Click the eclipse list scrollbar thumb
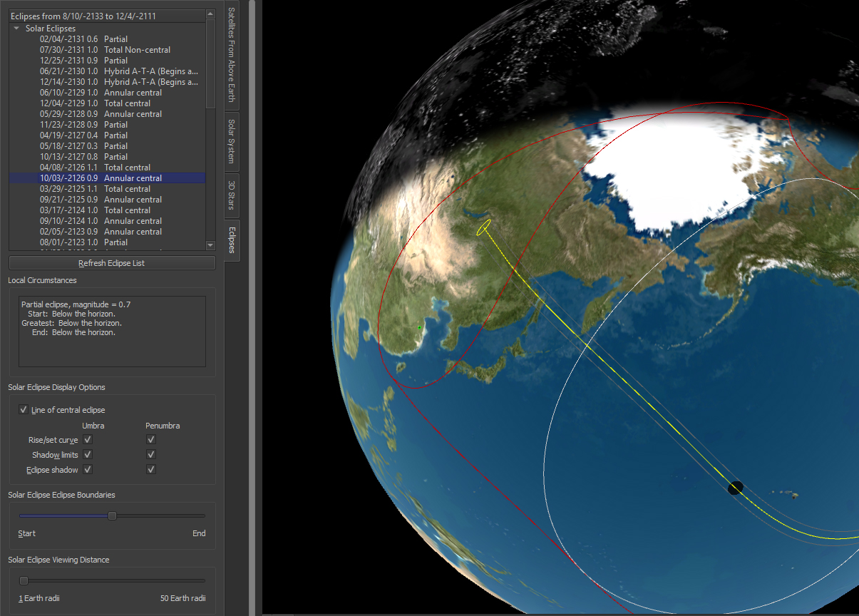This screenshot has width=859, height=616. coord(210,63)
